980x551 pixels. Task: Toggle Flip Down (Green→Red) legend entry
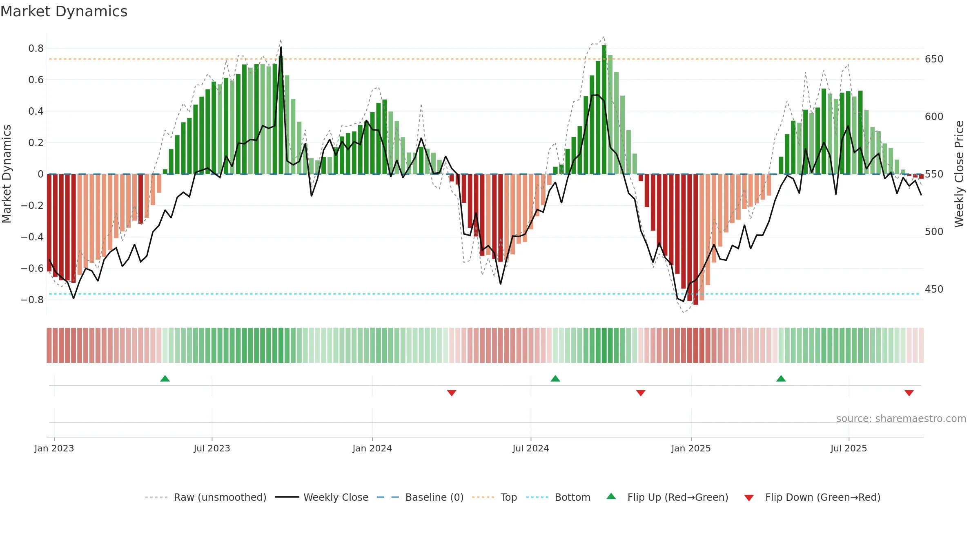pyautogui.click(x=812, y=497)
